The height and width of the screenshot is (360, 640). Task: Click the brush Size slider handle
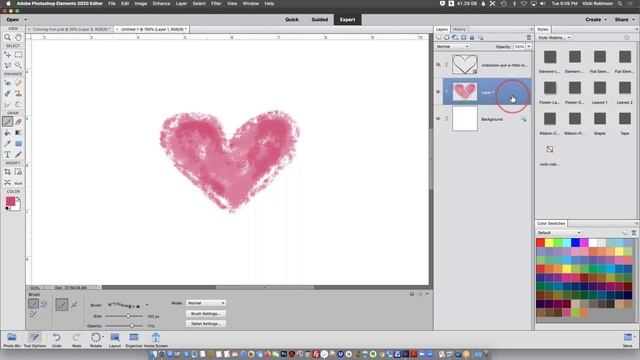(128, 316)
